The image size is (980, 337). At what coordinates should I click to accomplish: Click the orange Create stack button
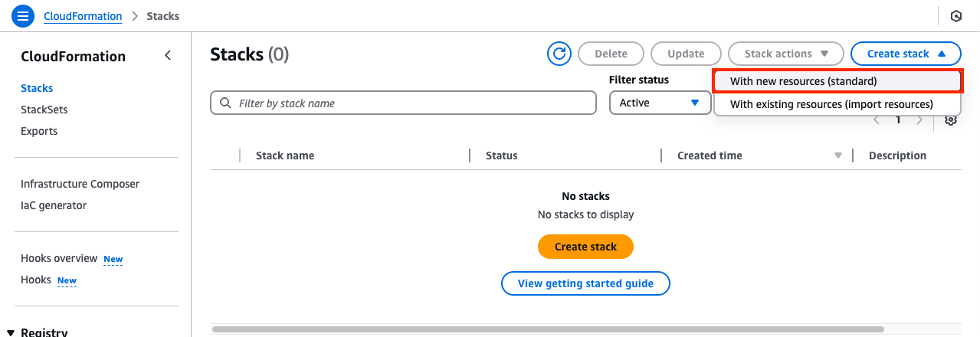(x=585, y=247)
